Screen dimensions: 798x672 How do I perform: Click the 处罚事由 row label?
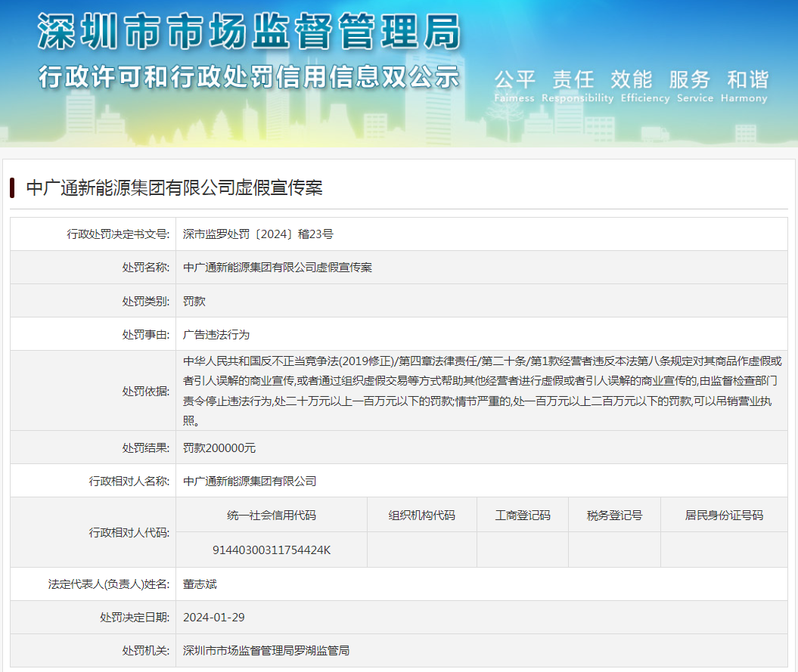point(145,335)
